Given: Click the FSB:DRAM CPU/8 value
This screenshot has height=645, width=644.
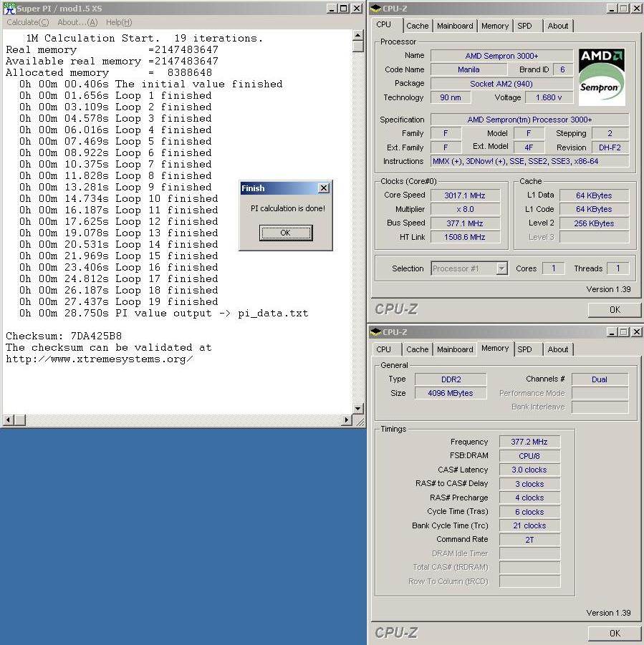Looking at the screenshot, I should [529, 456].
